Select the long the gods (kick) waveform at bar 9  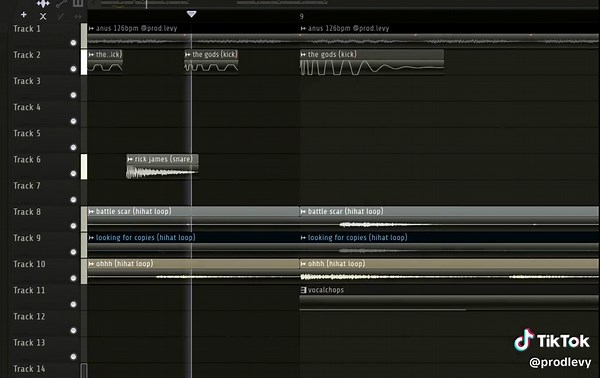click(372, 67)
